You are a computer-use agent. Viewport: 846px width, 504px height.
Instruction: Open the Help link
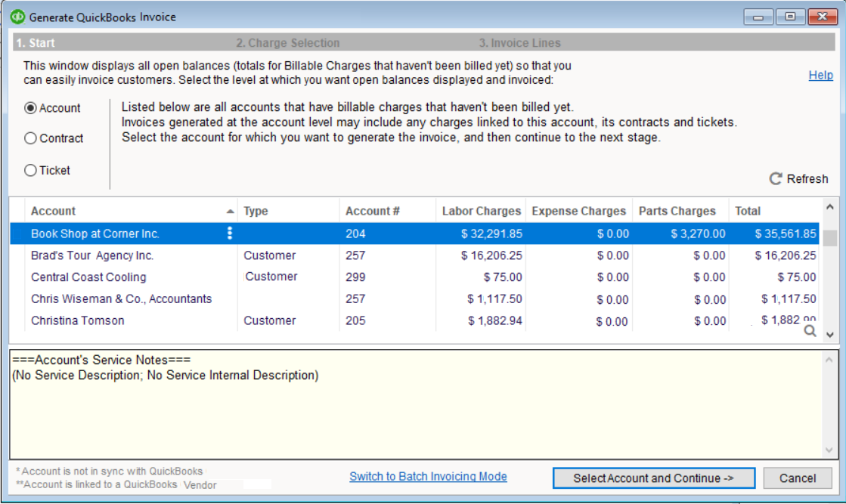(x=820, y=75)
